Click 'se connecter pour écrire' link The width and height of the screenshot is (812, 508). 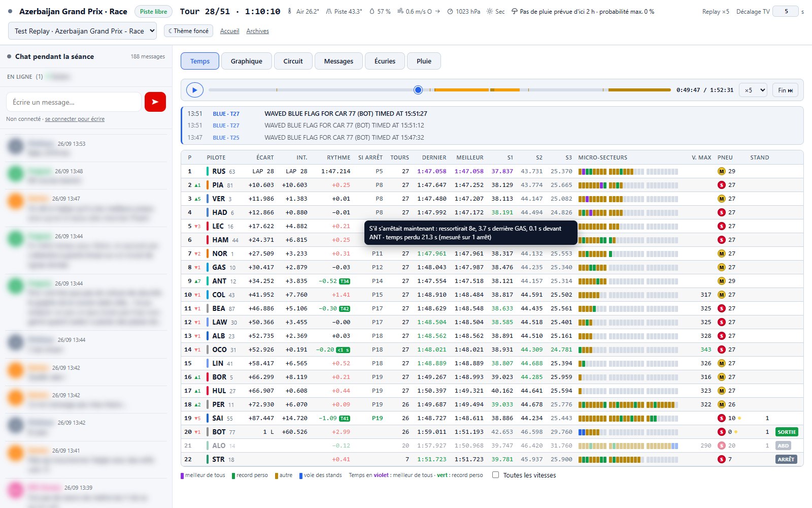[x=75, y=119]
